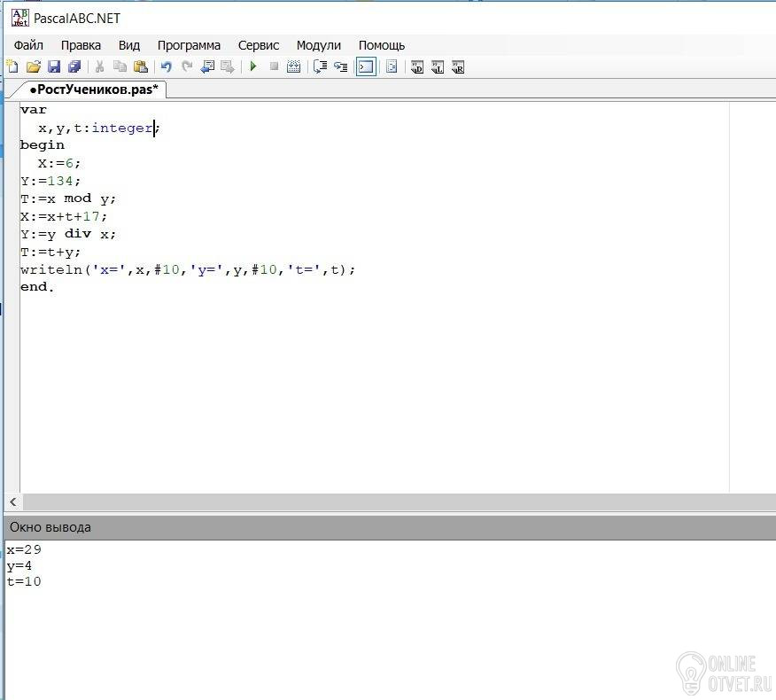Open the Сервис menu
Viewport: 776px width, 700px height.
point(259,45)
